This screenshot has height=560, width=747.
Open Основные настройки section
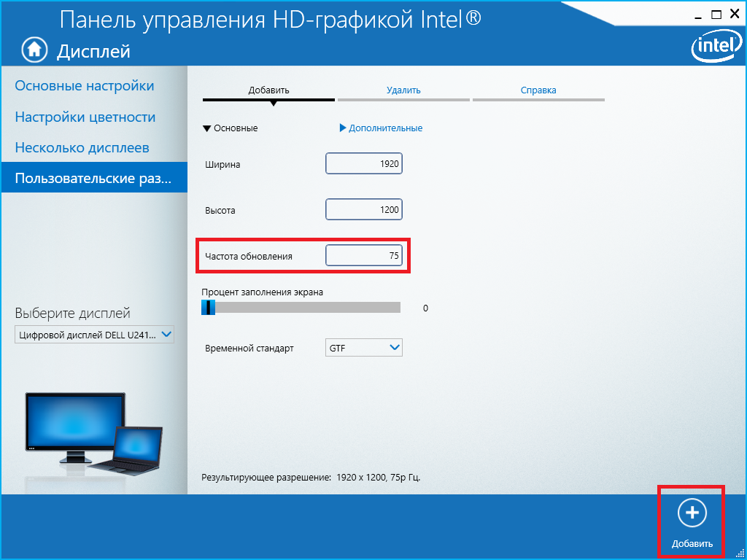(85, 86)
